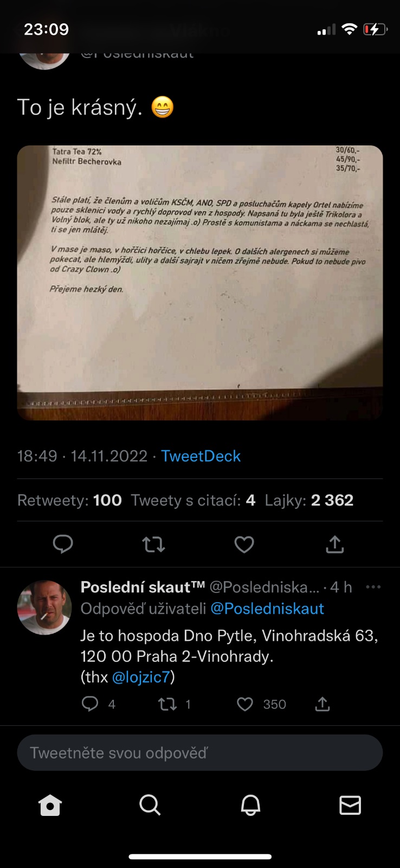Open the Notifications bell tab
The height and width of the screenshot is (868, 400).
250,805
